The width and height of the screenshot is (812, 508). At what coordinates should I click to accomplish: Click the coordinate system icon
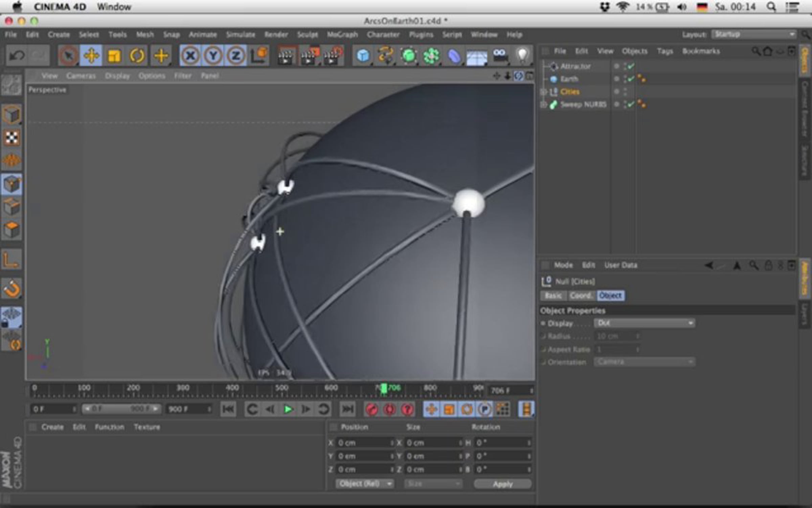[x=259, y=56]
